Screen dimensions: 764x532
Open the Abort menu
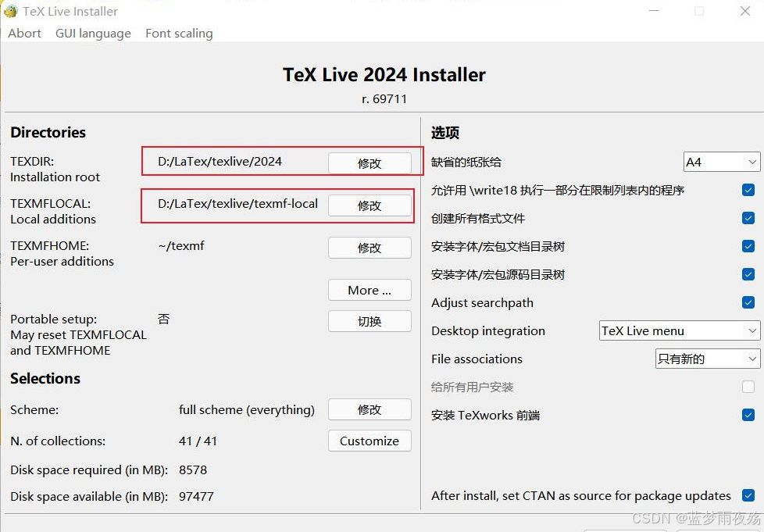coord(24,33)
